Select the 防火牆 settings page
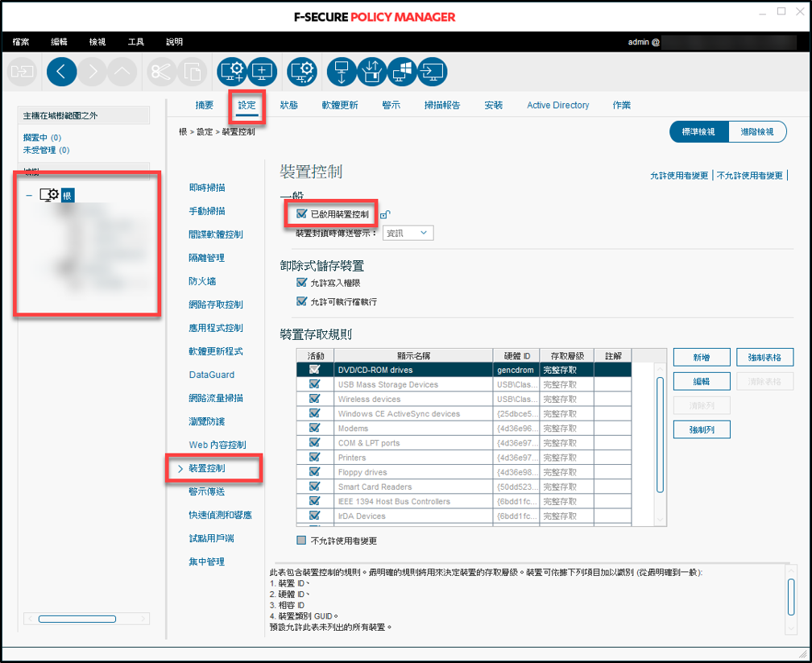The image size is (812, 663). point(202,281)
